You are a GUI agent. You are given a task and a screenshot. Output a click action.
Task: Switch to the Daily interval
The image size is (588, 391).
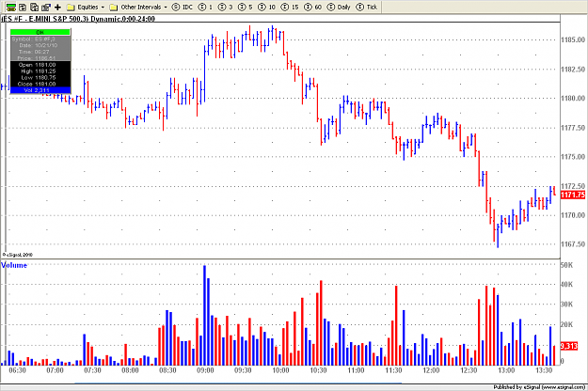point(339,8)
